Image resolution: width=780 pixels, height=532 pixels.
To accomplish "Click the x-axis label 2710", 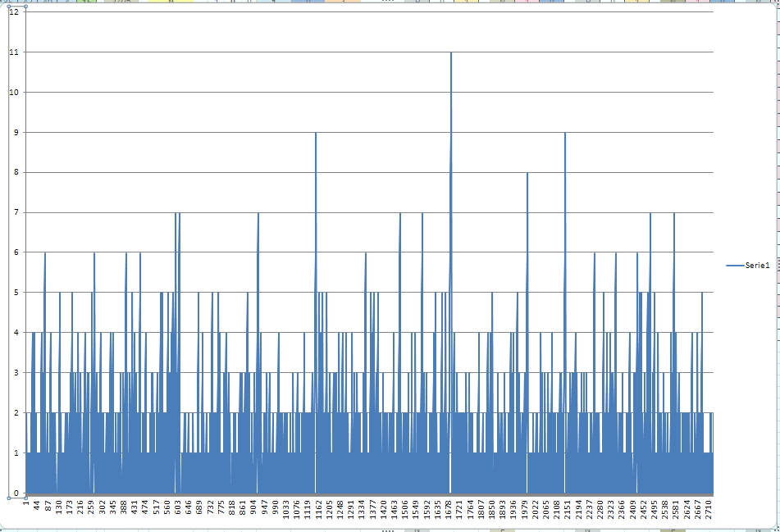I will click(x=709, y=509).
